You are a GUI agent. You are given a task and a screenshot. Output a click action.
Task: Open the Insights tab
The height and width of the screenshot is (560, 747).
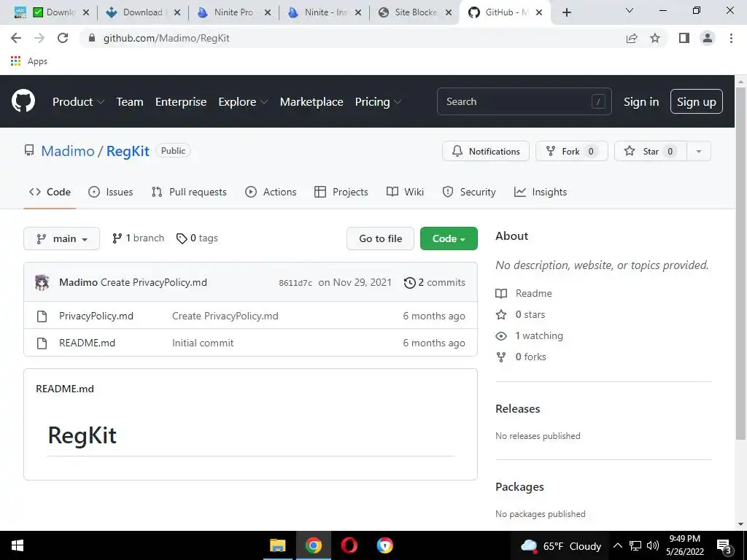tap(541, 192)
